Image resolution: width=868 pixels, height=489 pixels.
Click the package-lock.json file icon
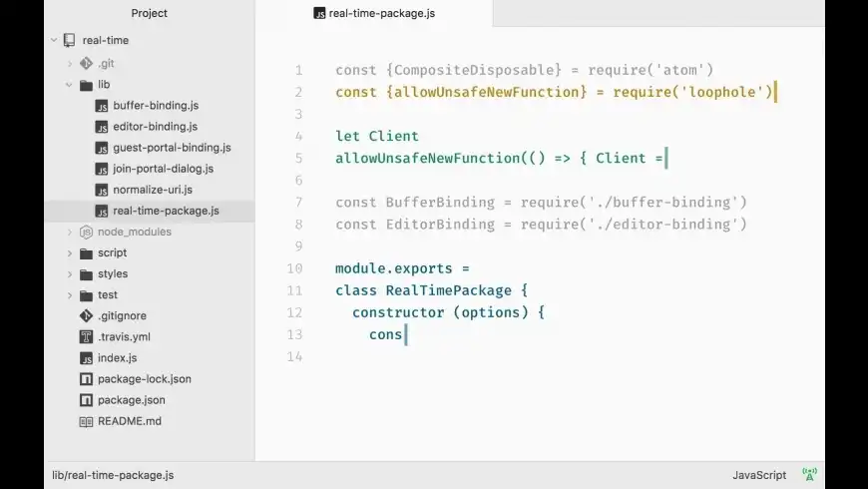point(86,379)
